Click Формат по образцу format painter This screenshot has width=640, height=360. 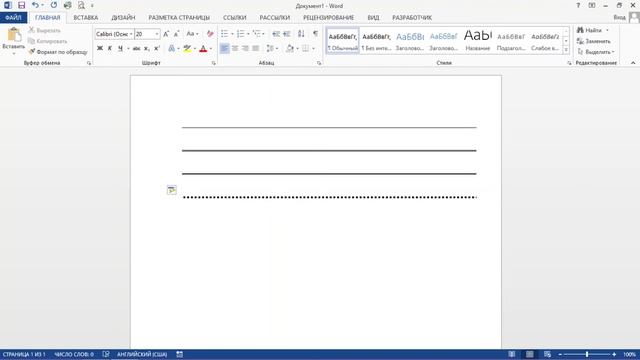click(58, 52)
